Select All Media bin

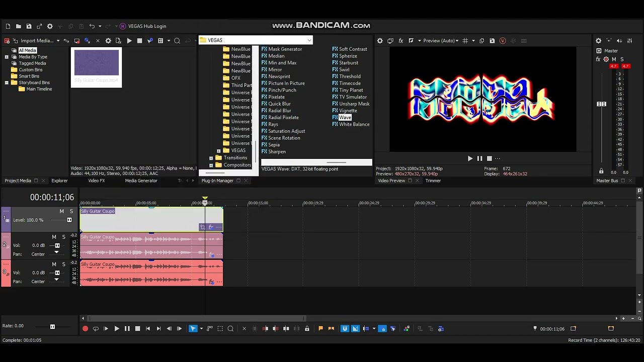[27, 50]
